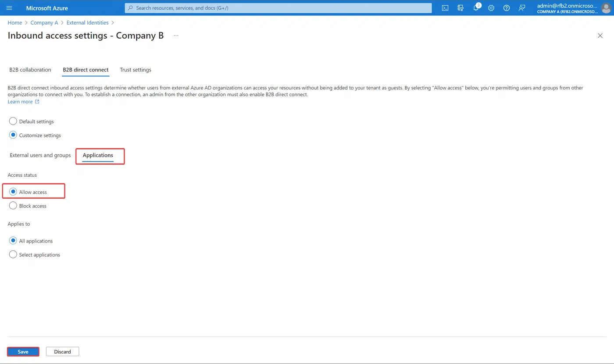Open the External users and groups sub-tab
The height and width of the screenshot is (364, 614).
coord(40,155)
